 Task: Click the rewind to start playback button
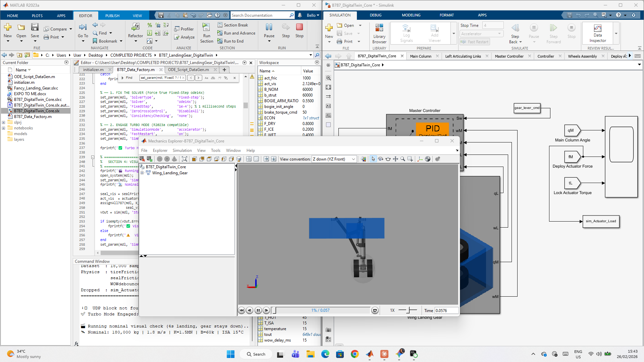(241, 310)
